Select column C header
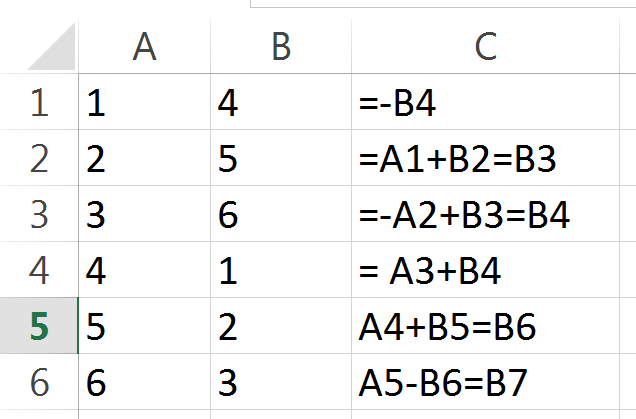The width and height of the screenshot is (636, 419). point(485,46)
